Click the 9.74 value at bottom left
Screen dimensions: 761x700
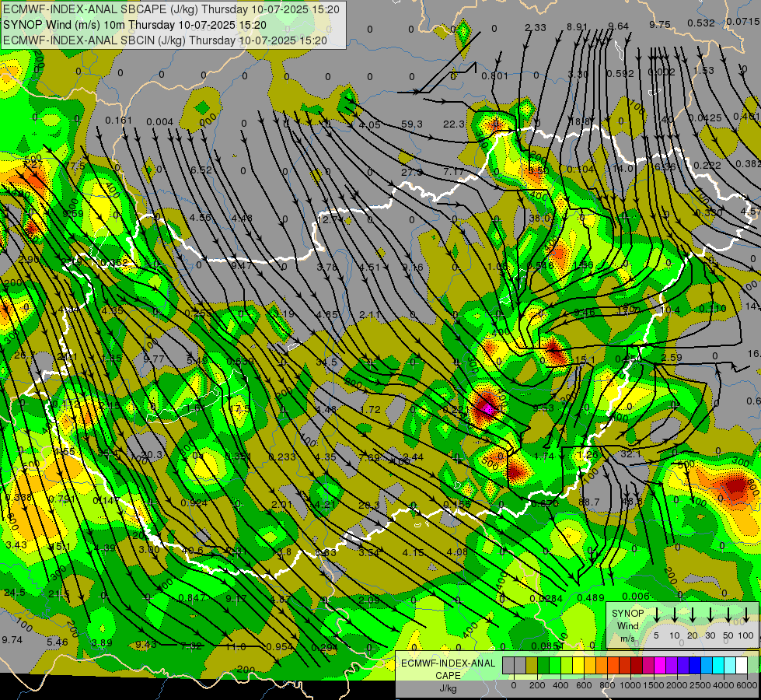click(x=12, y=640)
